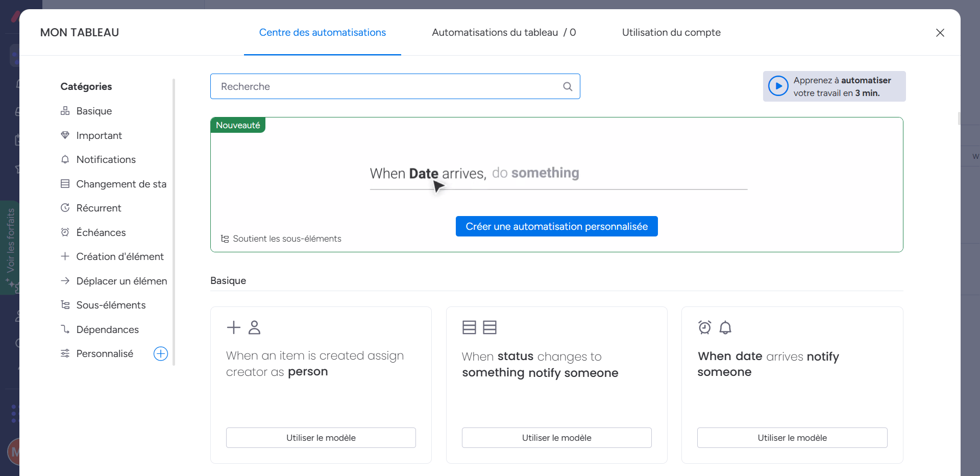Image resolution: width=980 pixels, height=476 pixels.
Task: Click the search magnifier icon
Action: [x=567, y=86]
